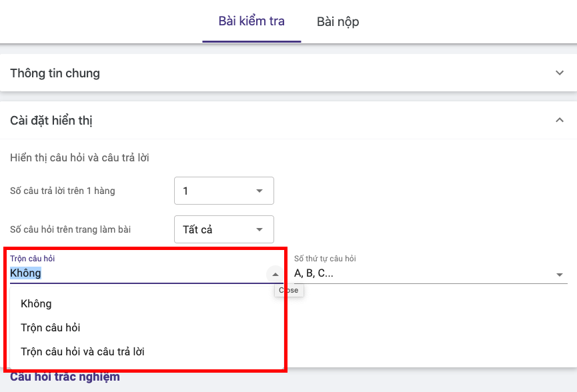Open the dropdown showing value 1
The height and width of the screenshot is (392, 577).
(x=223, y=191)
